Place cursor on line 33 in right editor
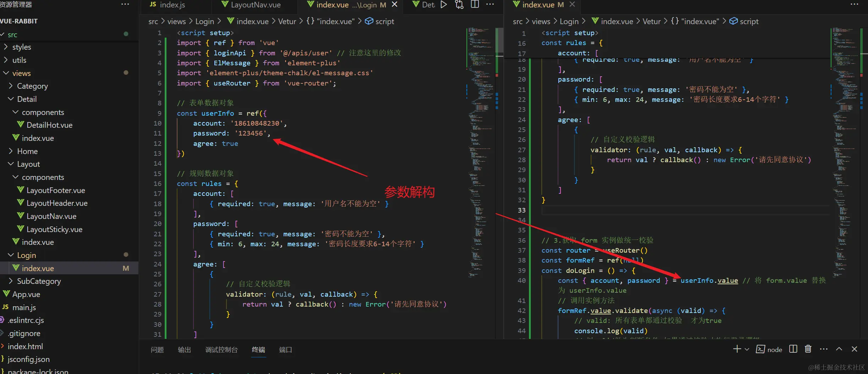This screenshot has width=868, height=374. point(685,210)
